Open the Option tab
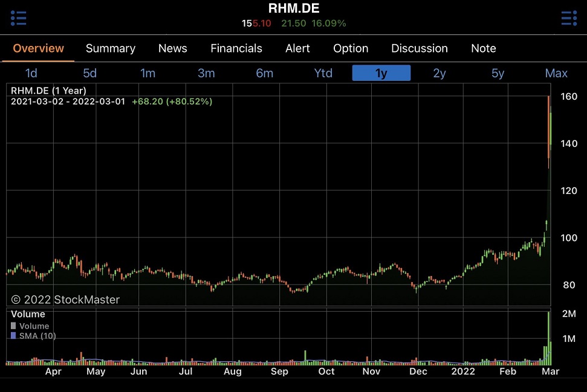Viewport: 587px width, 392px height. (x=351, y=48)
